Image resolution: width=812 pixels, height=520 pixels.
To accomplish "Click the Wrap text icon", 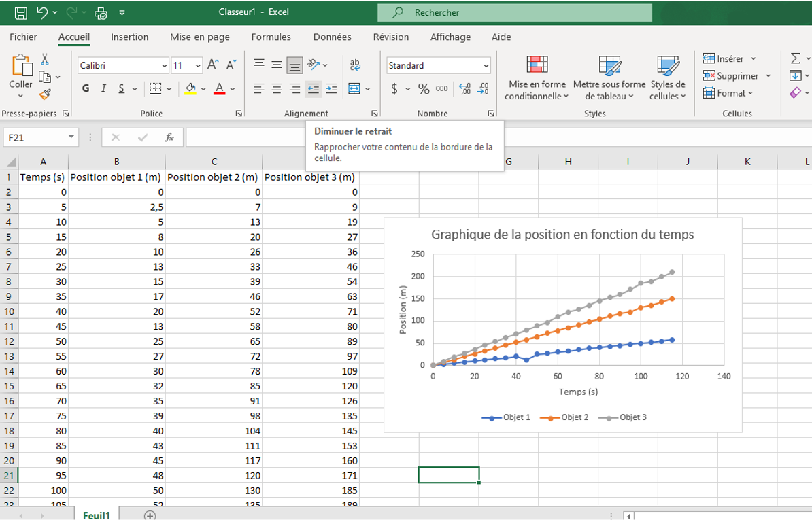I will click(355, 65).
